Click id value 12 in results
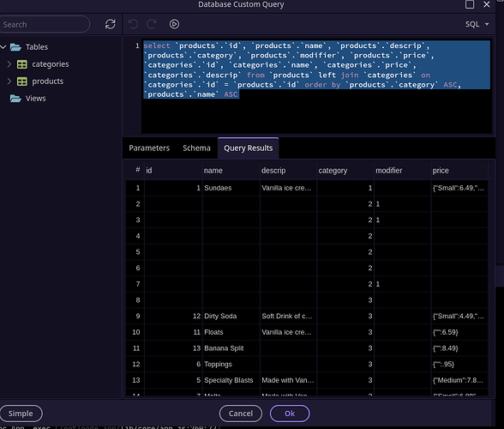The image size is (504, 429). 173,316
